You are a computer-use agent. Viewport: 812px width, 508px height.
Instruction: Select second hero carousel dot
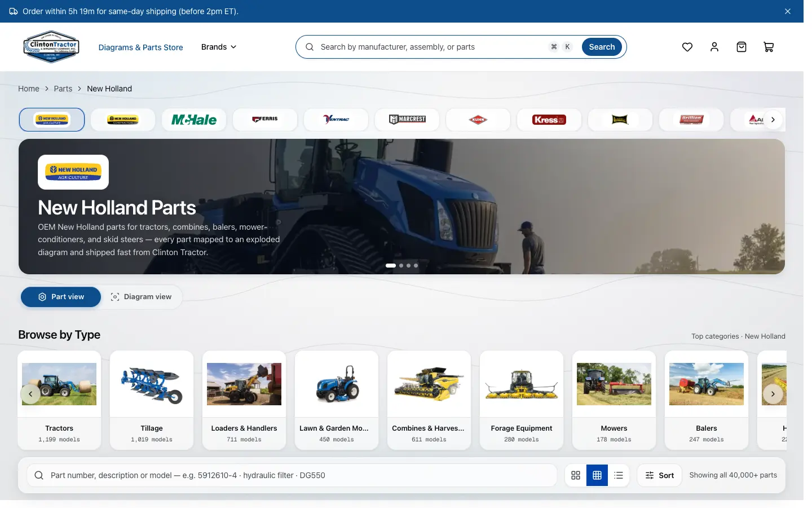point(401,265)
